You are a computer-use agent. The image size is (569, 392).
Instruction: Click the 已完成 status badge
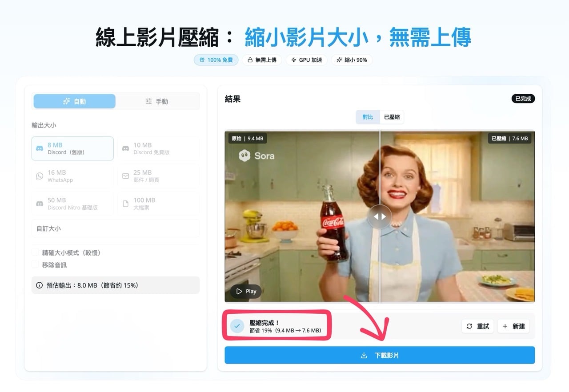pos(523,99)
